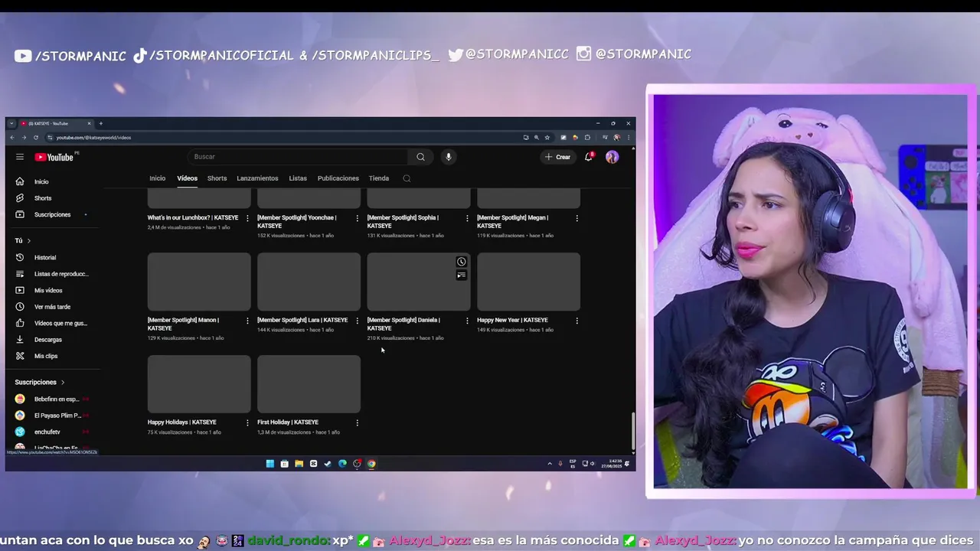Open options for Happy New Year video

pos(577,321)
